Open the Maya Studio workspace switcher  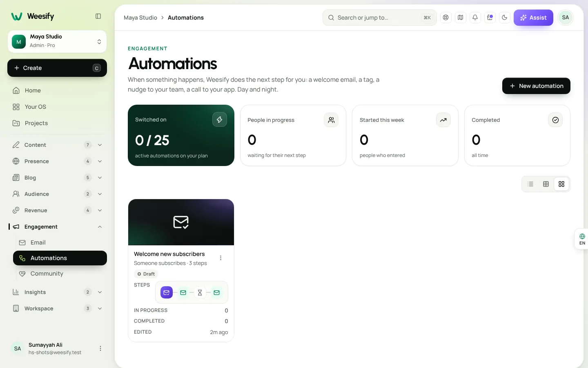[x=57, y=41]
